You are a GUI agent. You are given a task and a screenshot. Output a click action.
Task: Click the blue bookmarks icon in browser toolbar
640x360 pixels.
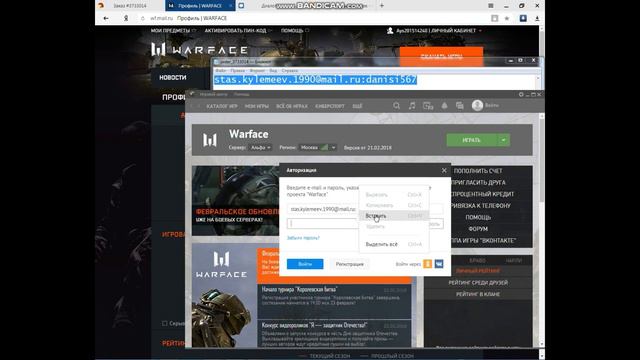[x=523, y=18]
